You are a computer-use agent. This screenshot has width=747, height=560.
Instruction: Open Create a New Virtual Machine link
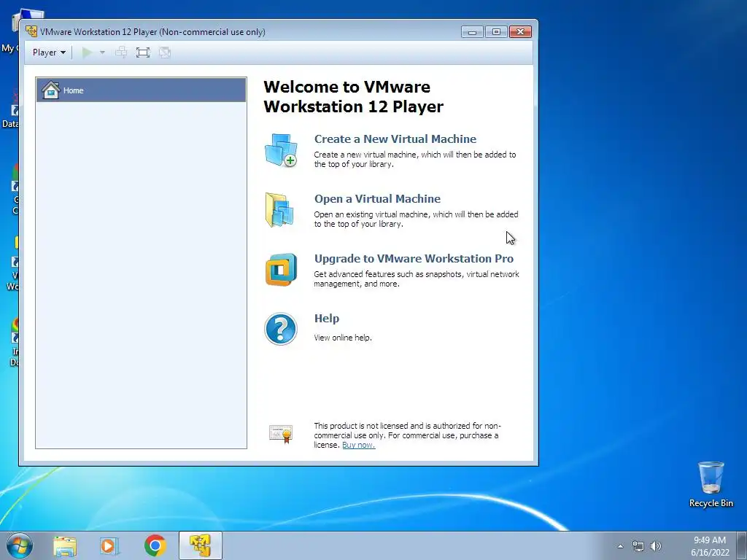[395, 139]
